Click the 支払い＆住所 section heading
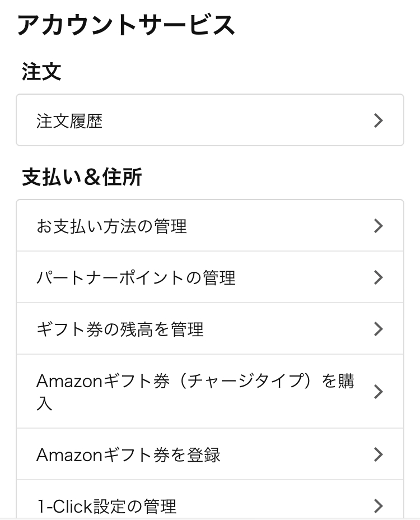 (x=82, y=177)
